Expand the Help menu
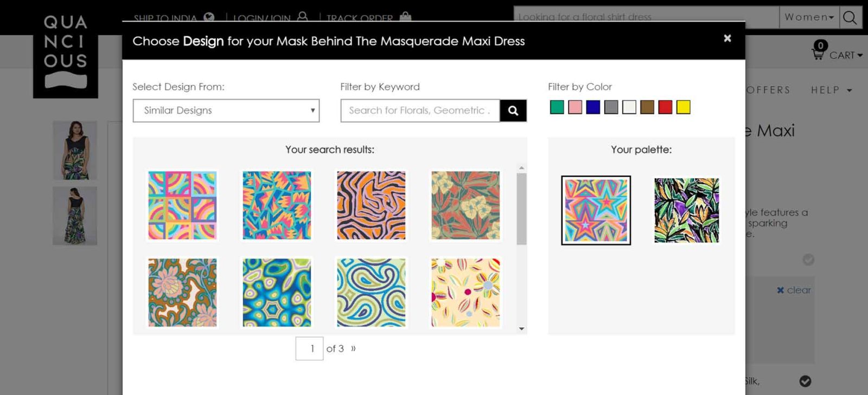Viewport: 868px width, 395px height. pos(831,90)
